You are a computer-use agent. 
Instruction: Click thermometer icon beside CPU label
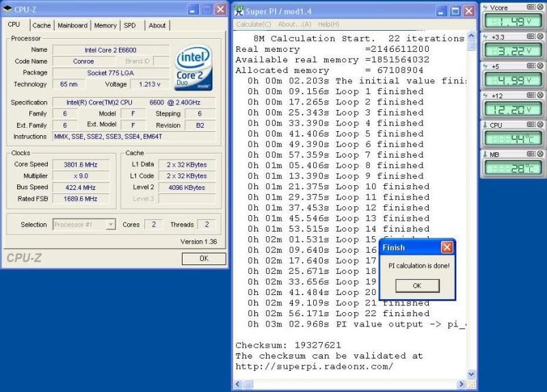tap(485, 125)
